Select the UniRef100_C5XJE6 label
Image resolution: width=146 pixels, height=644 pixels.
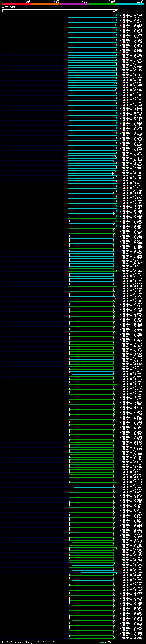[x=131, y=384]
